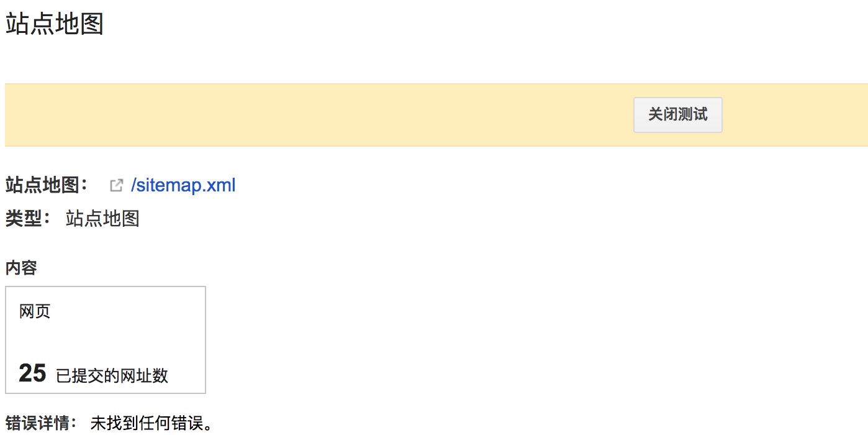Click the 网页 label in content box
Screen dimensions: 868x435
pyautogui.click(x=35, y=311)
